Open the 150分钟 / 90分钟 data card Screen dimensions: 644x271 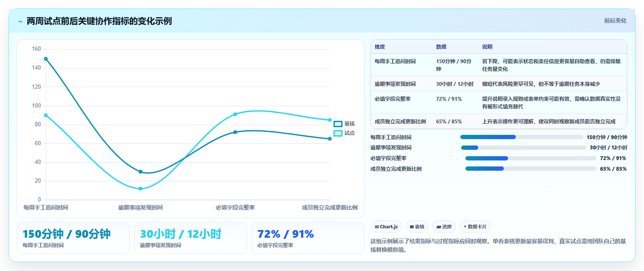pos(73,238)
